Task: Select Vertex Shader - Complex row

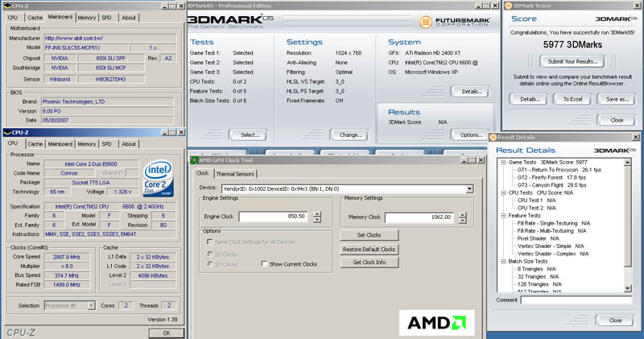Action: tap(553, 254)
